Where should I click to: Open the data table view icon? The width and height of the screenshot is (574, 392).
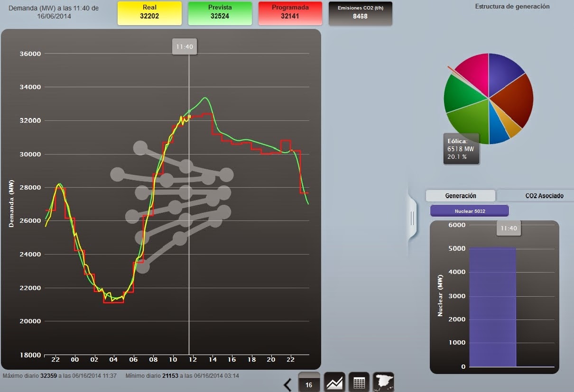tap(359, 382)
